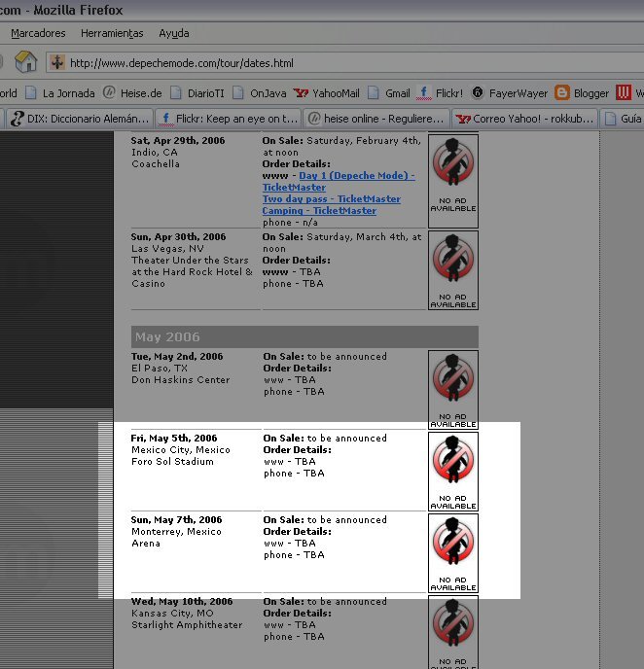Open the OnJava bookmark
The height and width of the screenshot is (669, 644).
coord(260,93)
